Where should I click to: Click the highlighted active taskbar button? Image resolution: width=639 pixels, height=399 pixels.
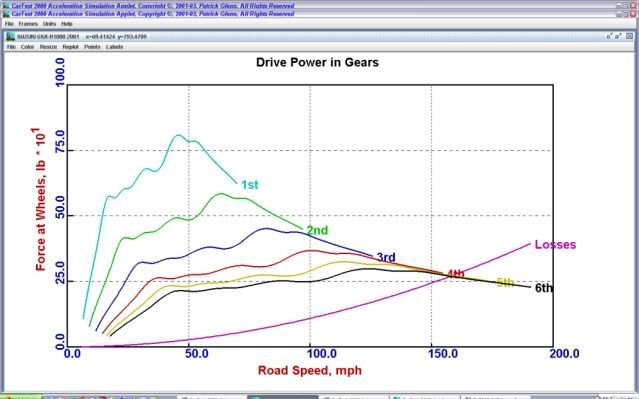(x=282, y=397)
